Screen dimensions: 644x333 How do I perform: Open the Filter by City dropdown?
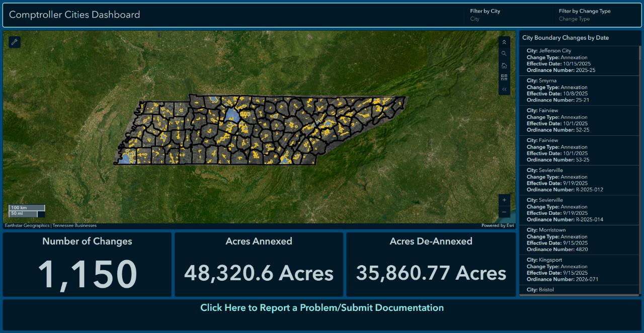coord(508,19)
